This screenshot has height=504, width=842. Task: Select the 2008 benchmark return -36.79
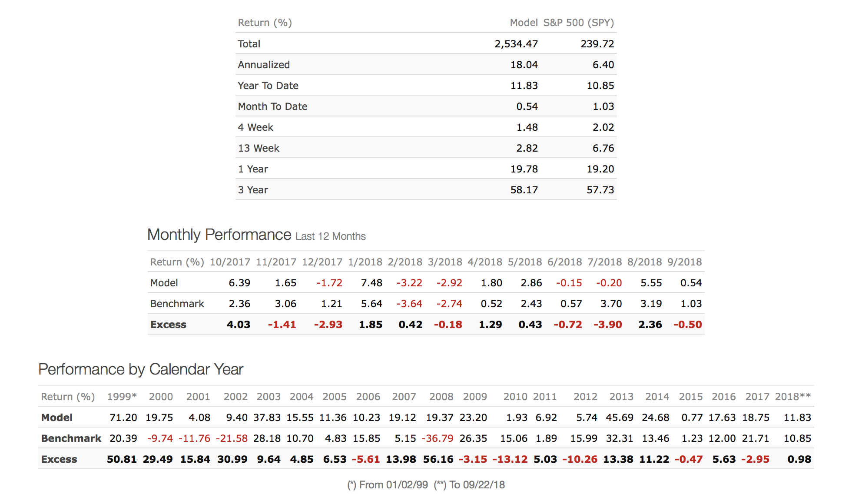pos(437,438)
